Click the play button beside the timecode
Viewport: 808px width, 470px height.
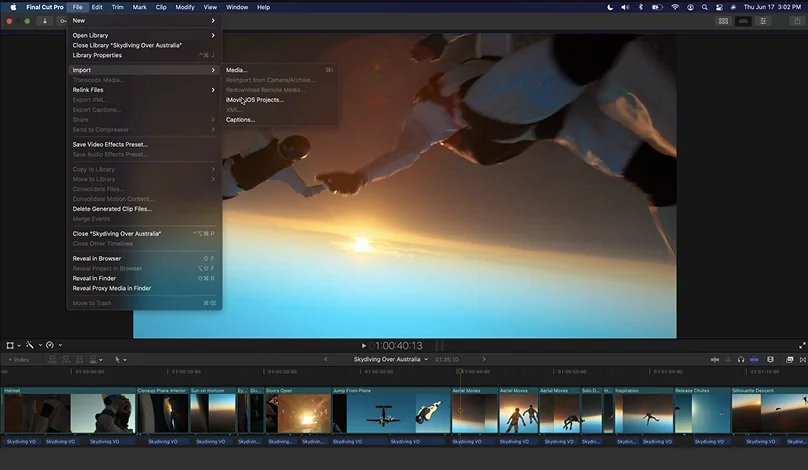[364, 346]
